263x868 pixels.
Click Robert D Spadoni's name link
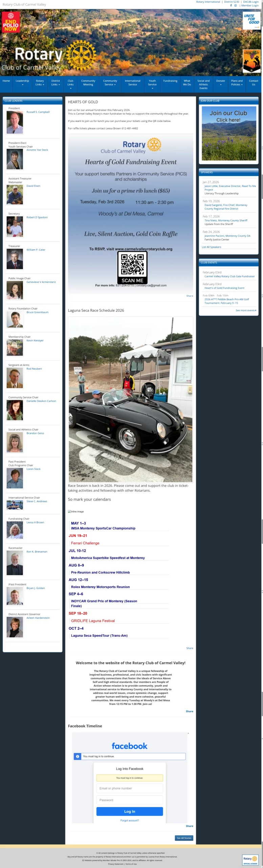[37, 217]
